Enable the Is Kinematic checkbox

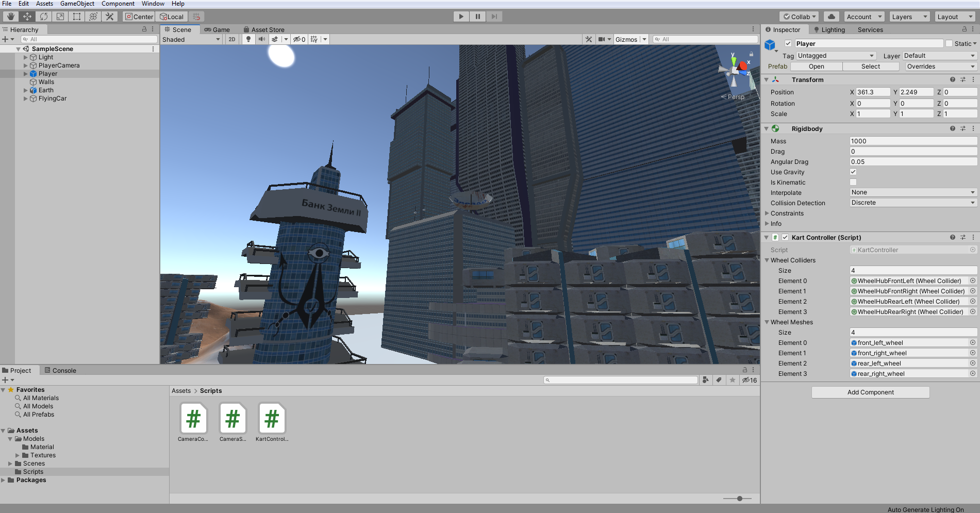(x=853, y=183)
